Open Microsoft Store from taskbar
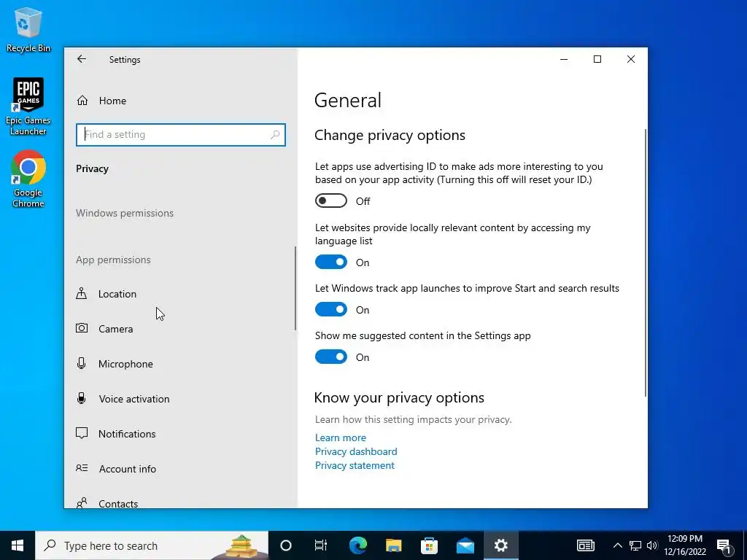 pyautogui.click(x=429, y=545)
